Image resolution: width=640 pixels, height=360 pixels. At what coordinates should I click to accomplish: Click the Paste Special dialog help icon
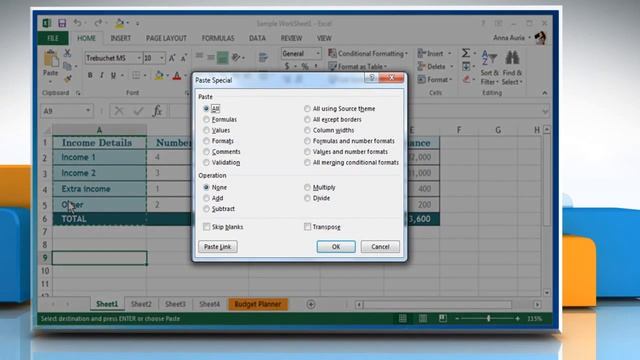point(371,78)
